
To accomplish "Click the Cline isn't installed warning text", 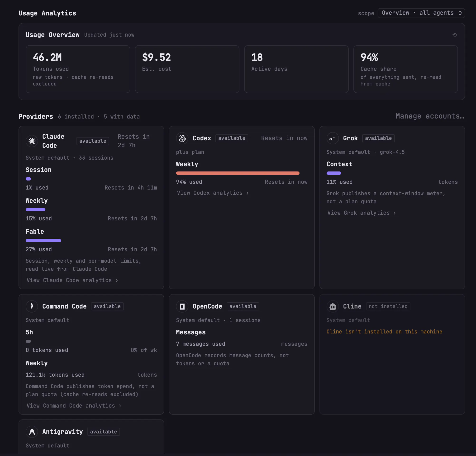I will [384, 332].
